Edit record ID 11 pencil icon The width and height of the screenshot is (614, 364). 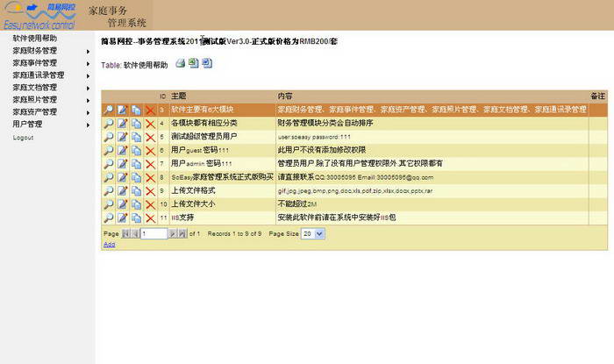(122, 218)
